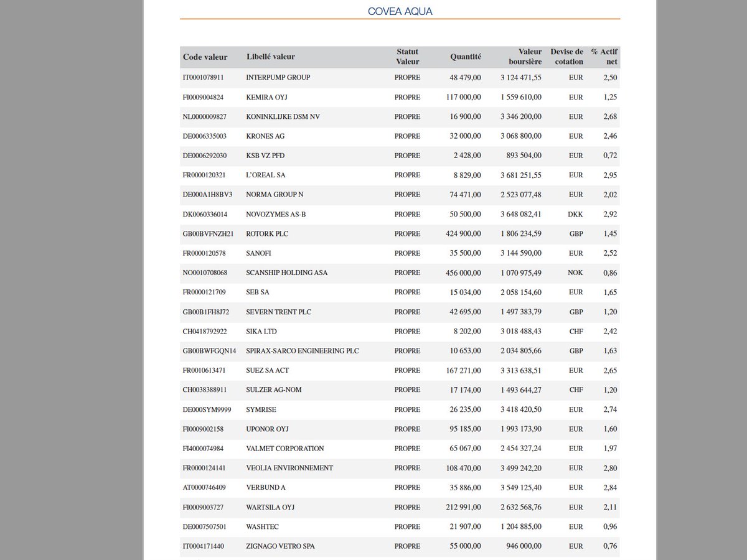This screenshot has height=560, width=747.
Task: Click market value 3 018 488,43
Action: [521, 332]
